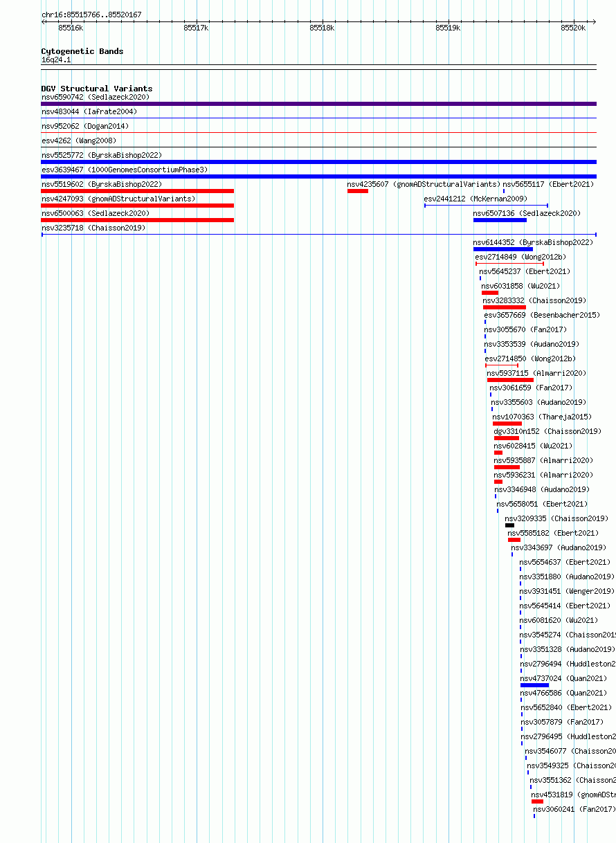Click nsv5525772 (ByrskaBishop2022) label
Screen dimensions: 616x843
(102, 155)
